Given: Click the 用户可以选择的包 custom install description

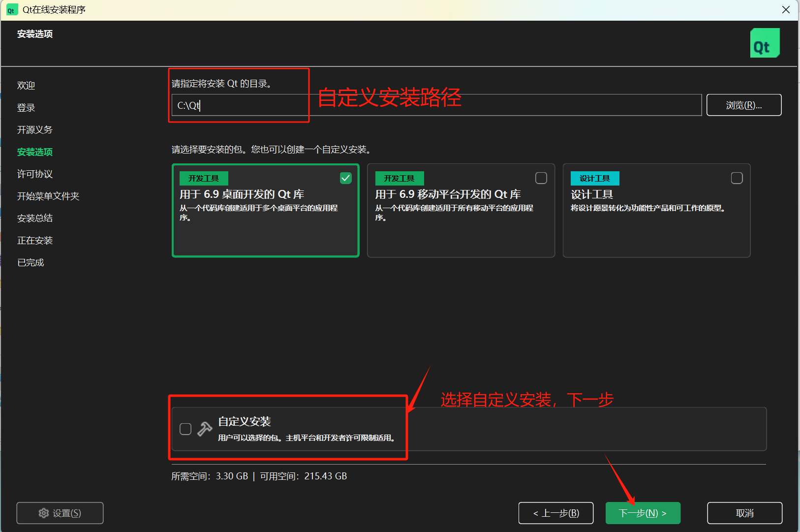Looking at the screenshot, I should click(x=308, y=438).
